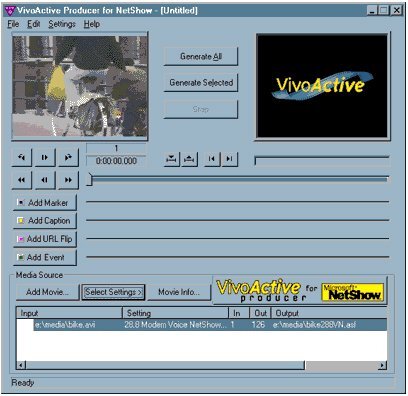
Task: Jump to end of clip button
Action: [229, 159]
